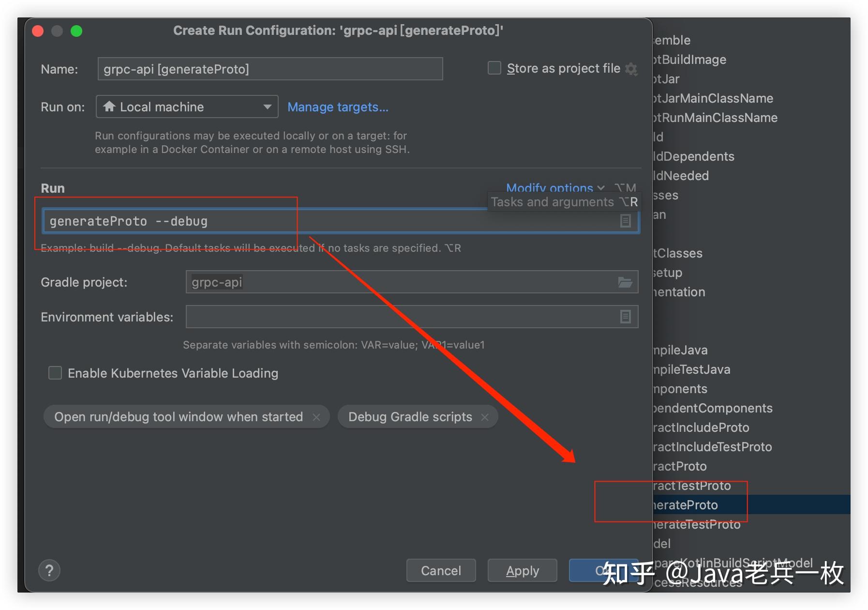Open the folder browser for Gradle project
Viewport: 868px width, 610px height.
[x=626, y=282]
